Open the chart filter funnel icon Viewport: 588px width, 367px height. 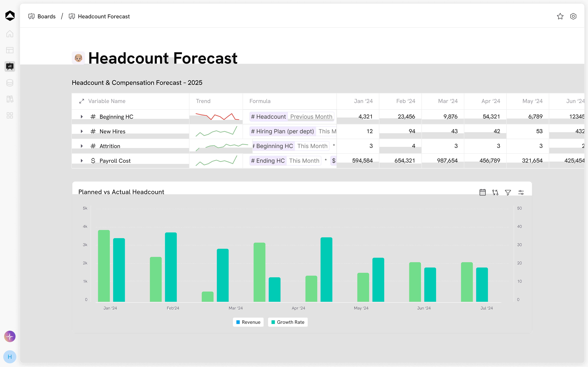(x=508, y=192)
